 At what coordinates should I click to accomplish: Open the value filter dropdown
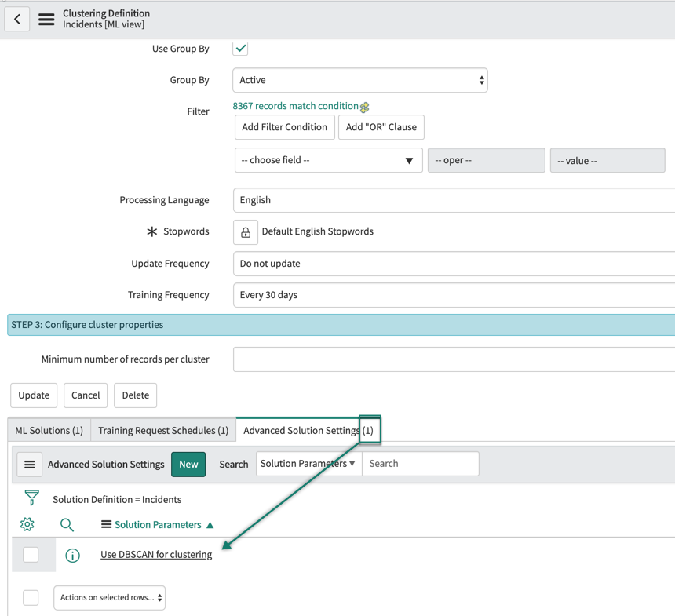tap(607, 160)
